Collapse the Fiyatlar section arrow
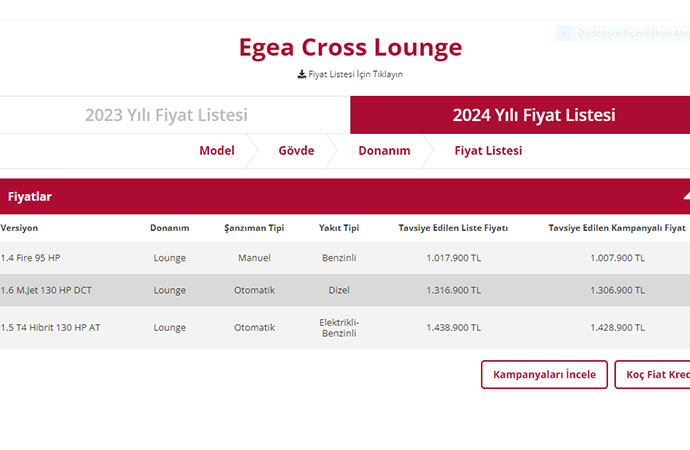This screenshot has height=450, width=690. (x=685, y=196)
